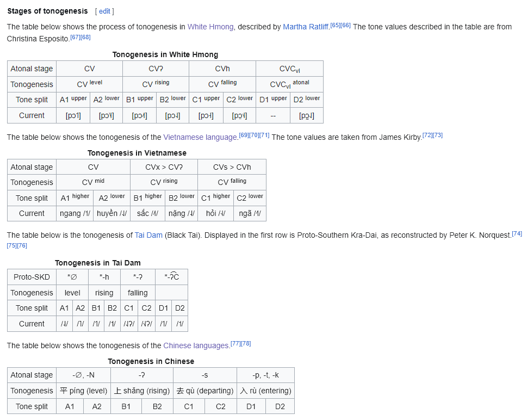View citation [72] after James Kirby

click(x=427, y=135)
